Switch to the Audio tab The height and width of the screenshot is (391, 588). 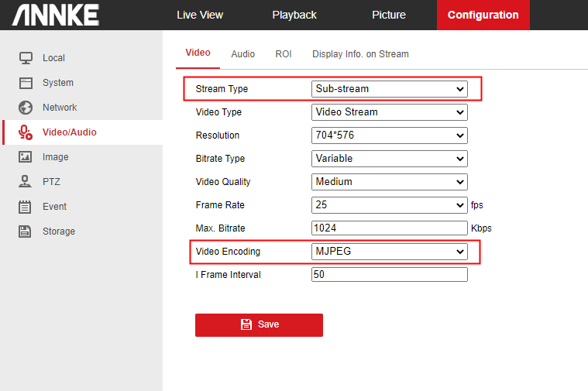[242, 54]
